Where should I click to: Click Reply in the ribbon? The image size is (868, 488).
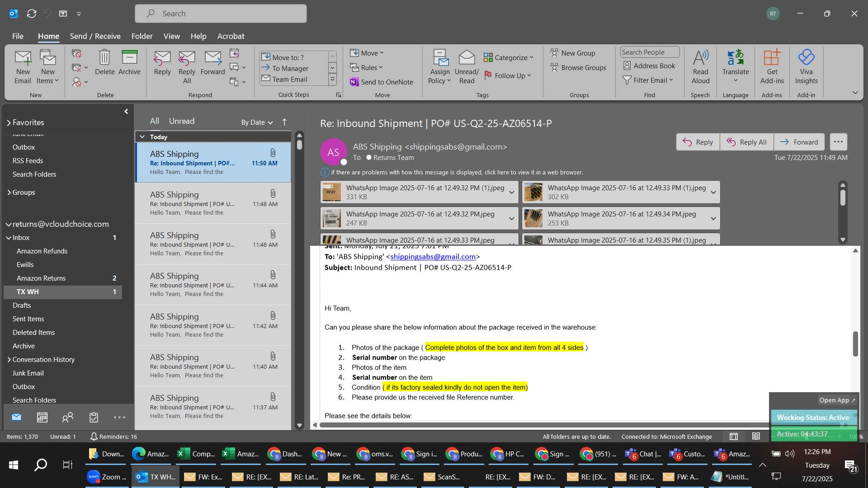tap(162, 62)
